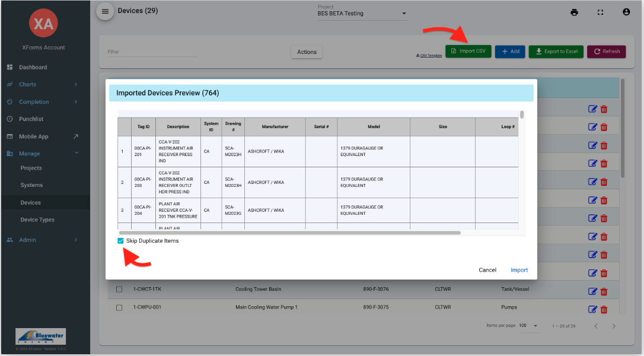The height and width of the screenshot is (356, 644).
Task: Collapse the sidebar with the hamburger icon
Action: pos(105,11)
